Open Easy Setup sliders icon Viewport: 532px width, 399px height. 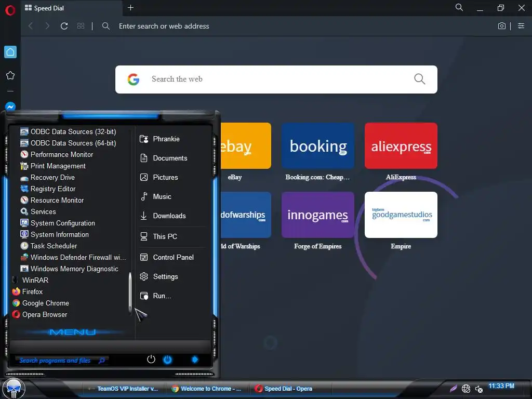pos(521,26)
